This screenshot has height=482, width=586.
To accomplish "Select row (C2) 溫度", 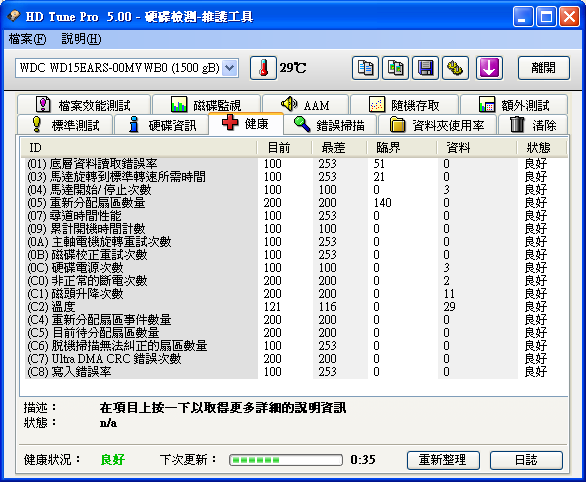I will pos(296,307).
